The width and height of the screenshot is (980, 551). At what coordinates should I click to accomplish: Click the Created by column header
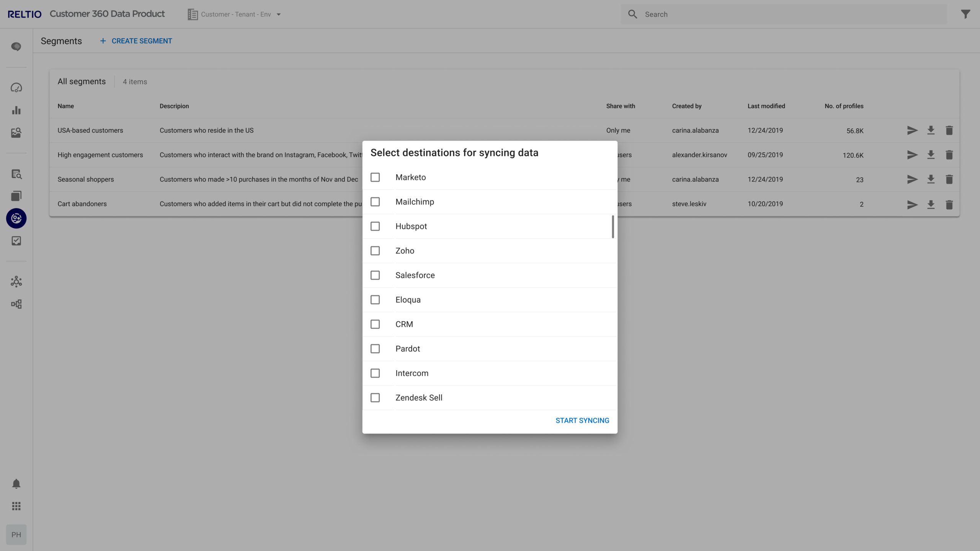(x=687, y=106)
